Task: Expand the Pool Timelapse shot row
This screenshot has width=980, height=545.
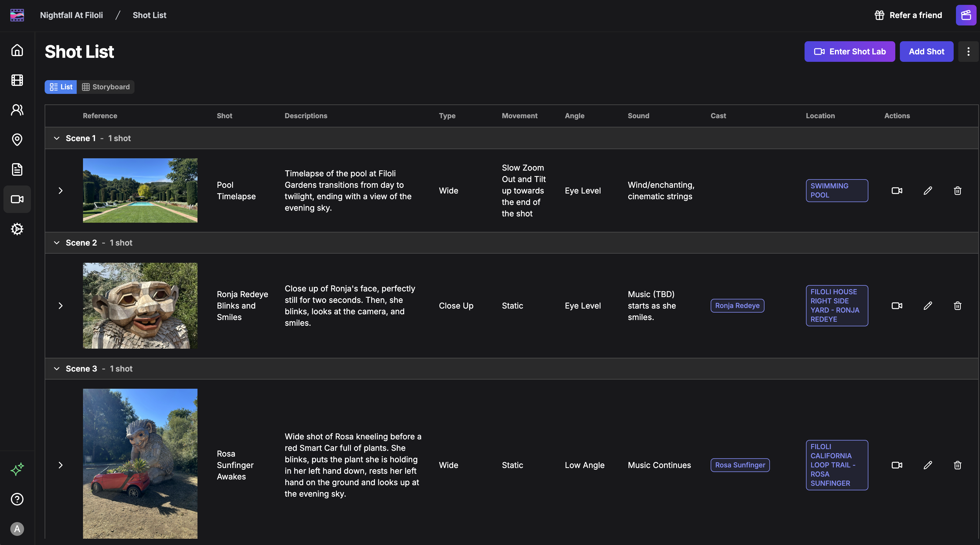Action: pyautogui.click(x=60, y=191)
